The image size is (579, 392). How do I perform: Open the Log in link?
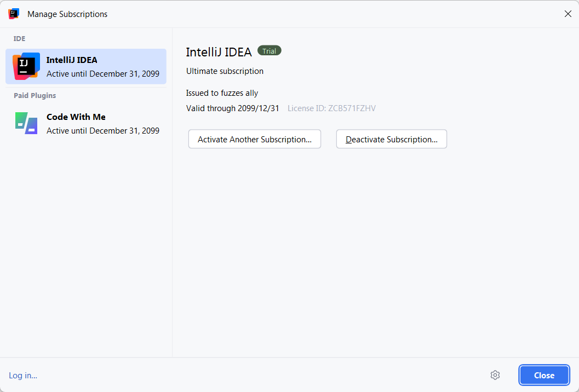[23, 375]
